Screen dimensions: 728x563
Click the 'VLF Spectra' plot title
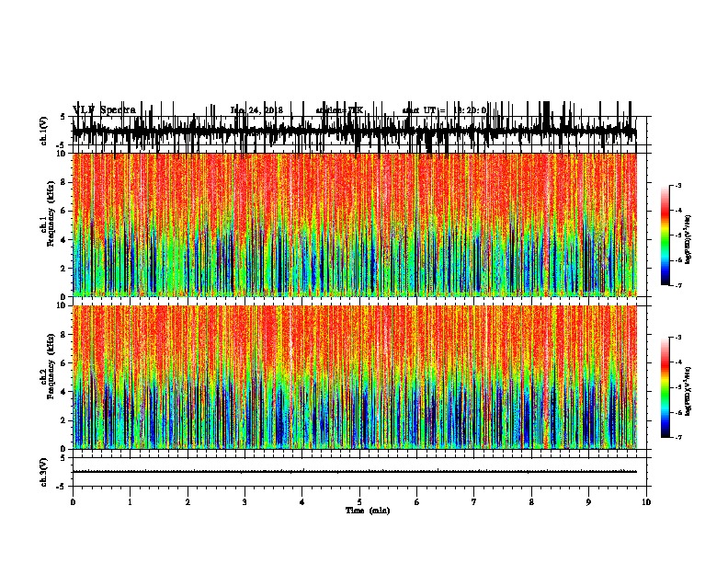pos(105,109)
